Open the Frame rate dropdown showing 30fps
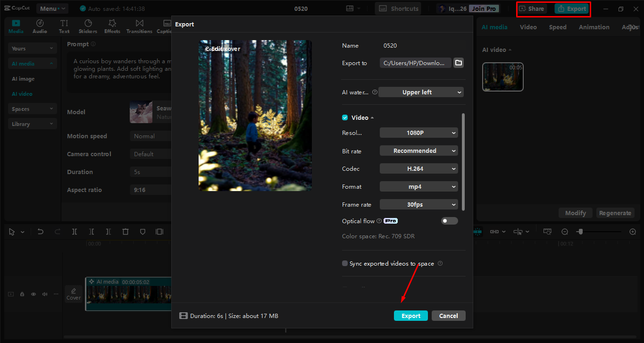Screen dimensions: 644x343 tap(418, 204)
